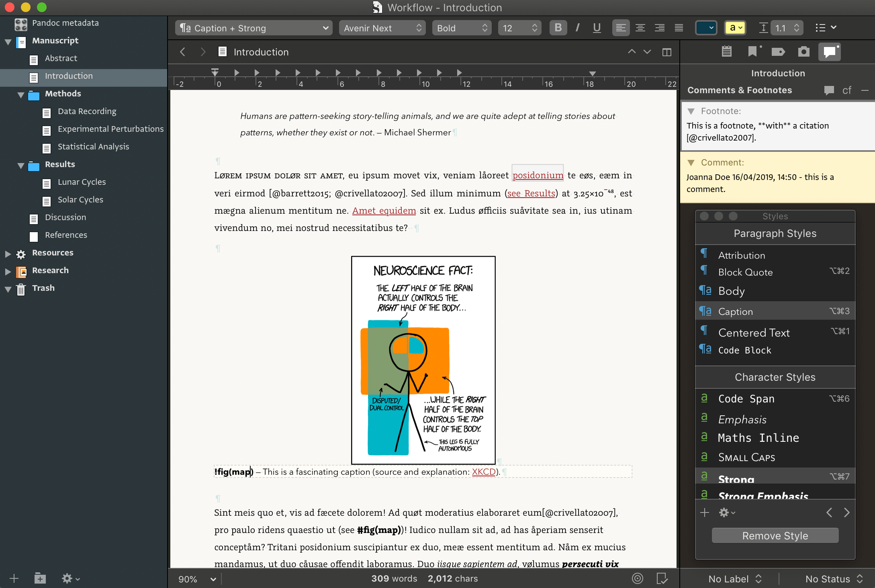Screen dimensions: 875x588
Task: Open the Caption + Strong style dropdown
Action: click(254, 28)
